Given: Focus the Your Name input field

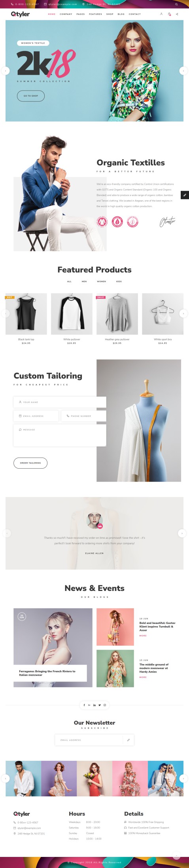Looking at the screenshot, I should [x=60, y=402].
